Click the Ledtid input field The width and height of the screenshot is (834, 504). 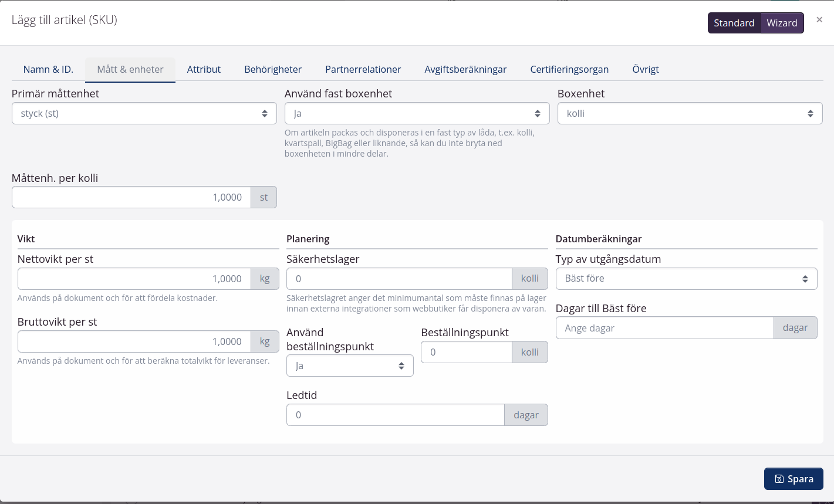click(395, 415)
